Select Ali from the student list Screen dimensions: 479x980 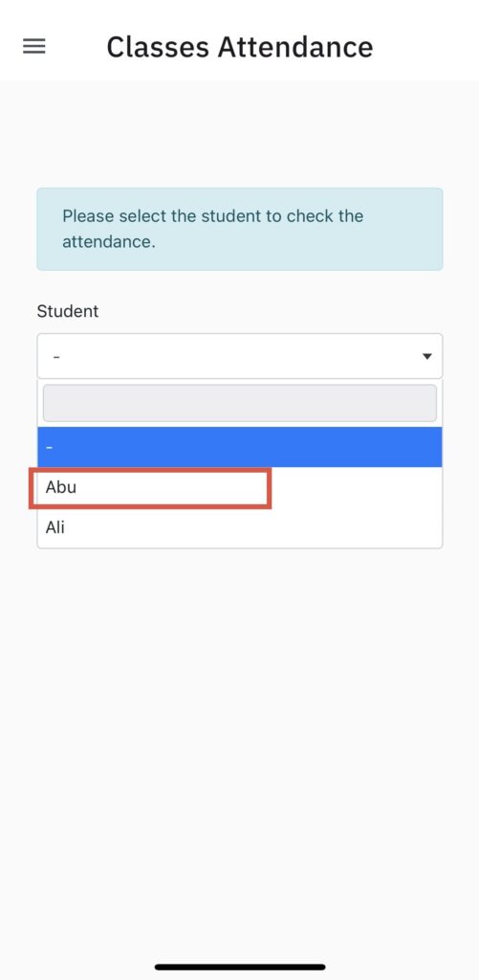point(240,527)
